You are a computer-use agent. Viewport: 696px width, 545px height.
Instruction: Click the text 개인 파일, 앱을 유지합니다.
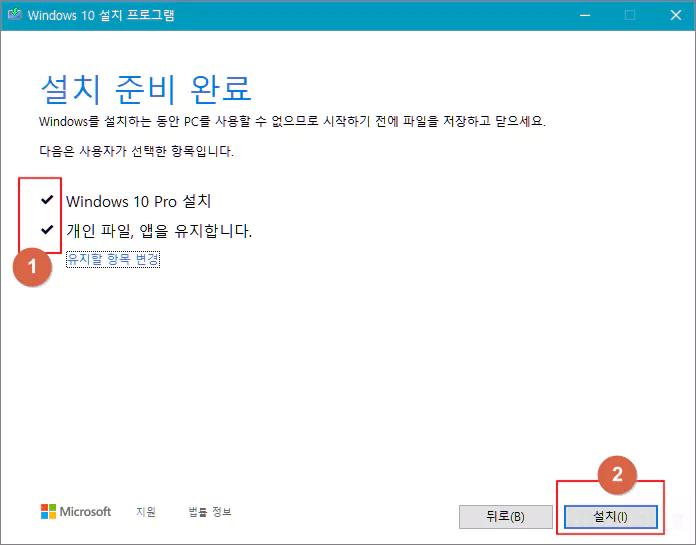click(159, 231)
